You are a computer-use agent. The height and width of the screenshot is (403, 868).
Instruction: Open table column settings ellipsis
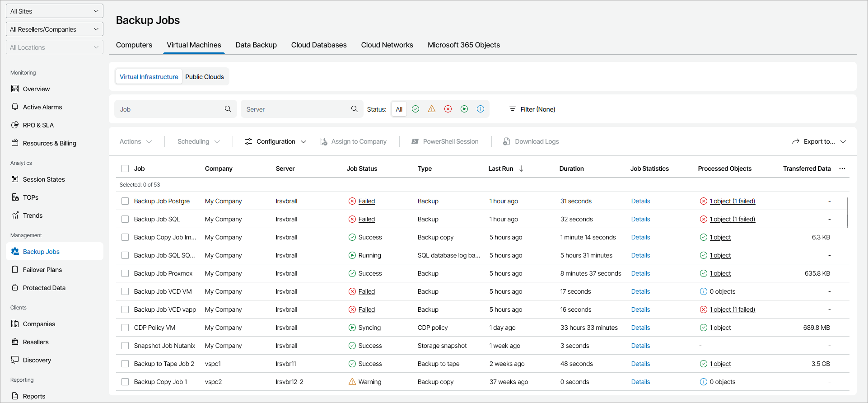842,169
